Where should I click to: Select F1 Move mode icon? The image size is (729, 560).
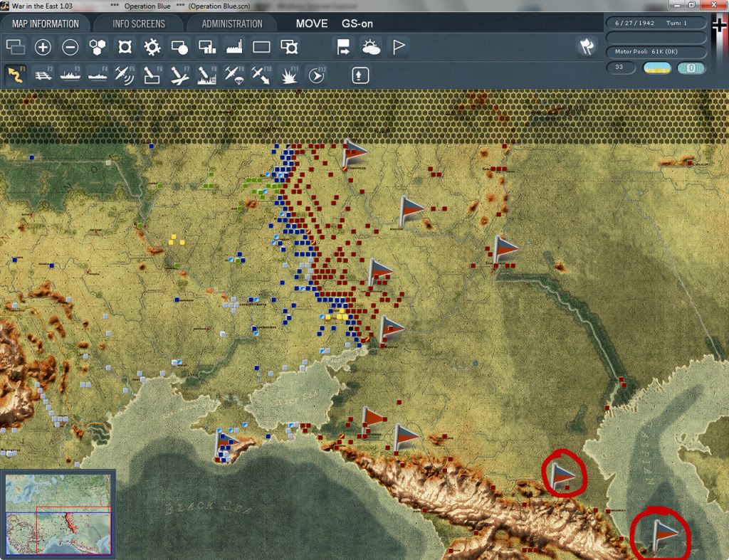[x=16, y=75]
